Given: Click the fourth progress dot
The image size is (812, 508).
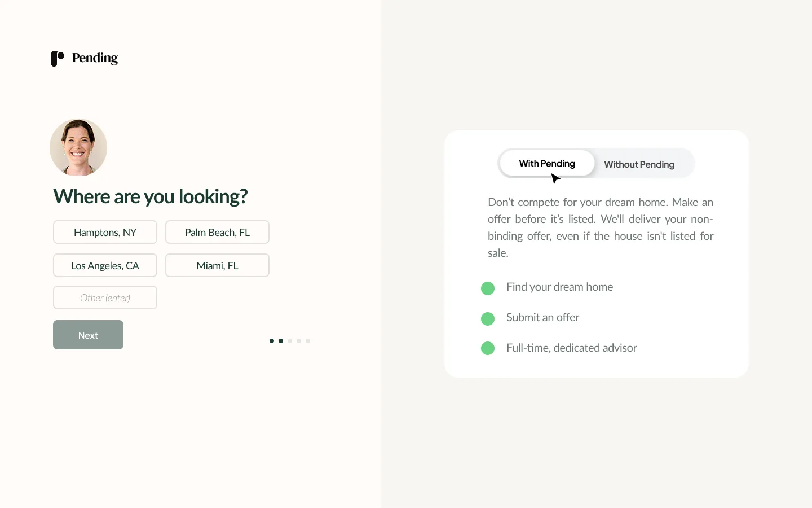Looking at the screenshot, I should click(x=299, y=341).
